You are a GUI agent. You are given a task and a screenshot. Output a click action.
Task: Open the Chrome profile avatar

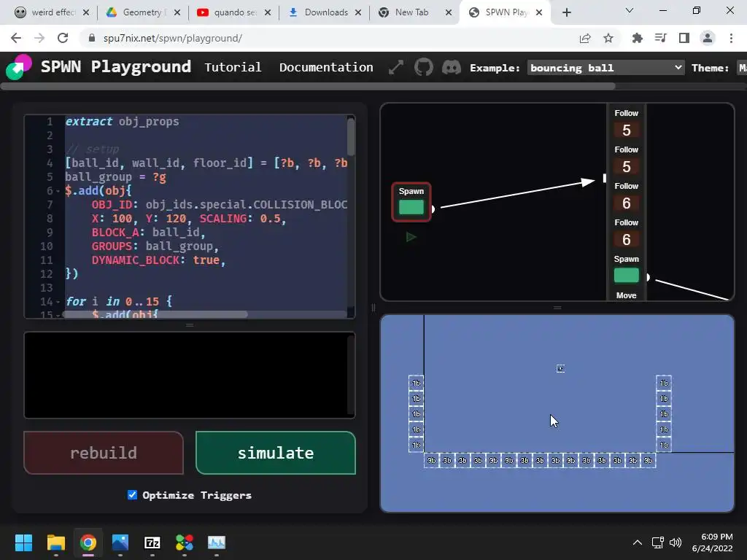pos(708,38)
